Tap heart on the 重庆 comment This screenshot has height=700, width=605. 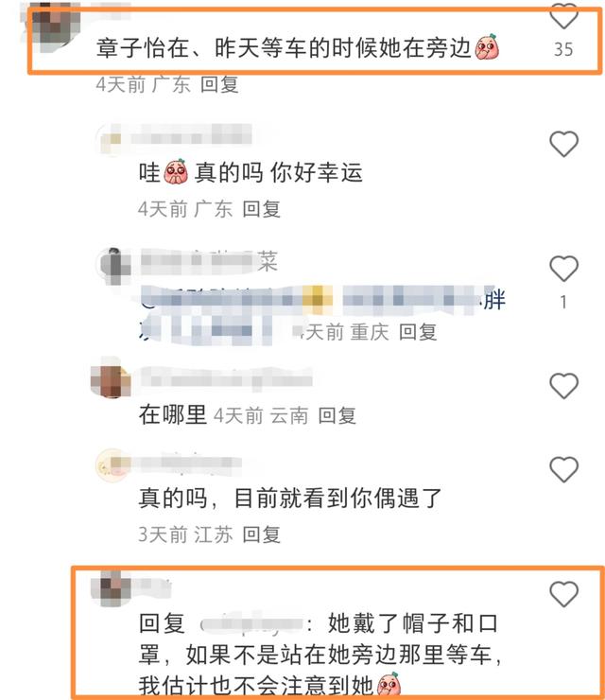563,269
